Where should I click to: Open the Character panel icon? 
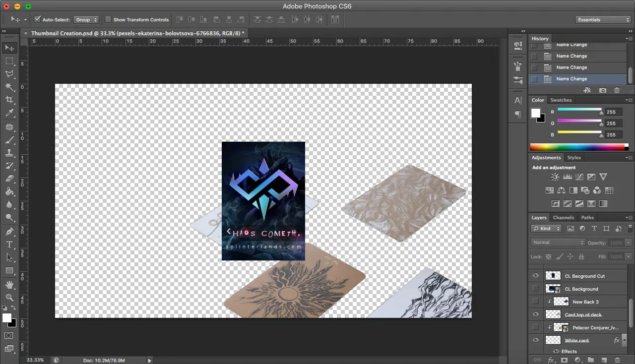click(x=518, y=100)
